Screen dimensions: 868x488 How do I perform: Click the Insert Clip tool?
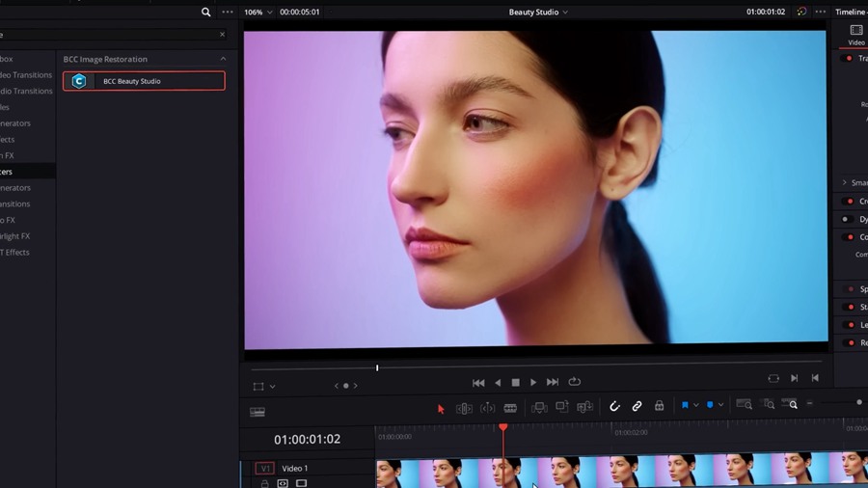[539, 408]
